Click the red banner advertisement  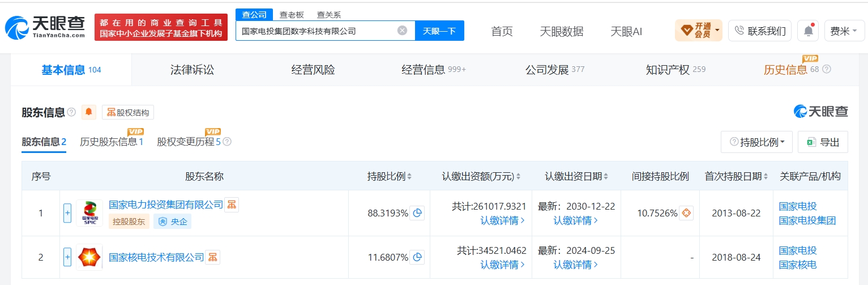161,27
